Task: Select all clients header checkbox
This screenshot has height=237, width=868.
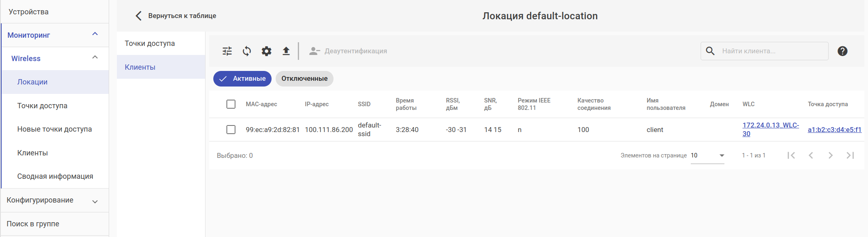Action: click(x=231, y=104)
